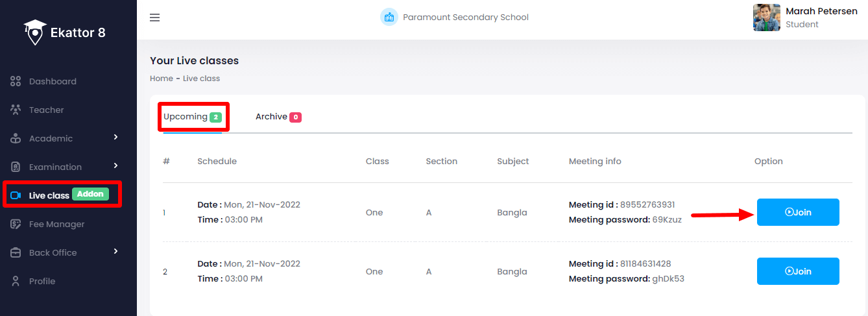
Task: Expand the Examination submenu arrow
Action: click(116, 165)
